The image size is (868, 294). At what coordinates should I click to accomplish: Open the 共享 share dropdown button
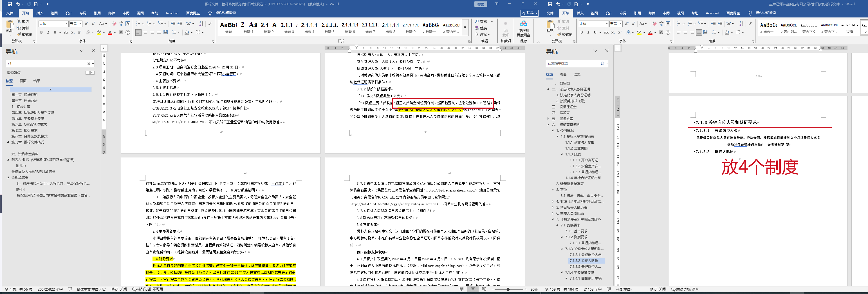pyautogui.click(x=529, y=13)
